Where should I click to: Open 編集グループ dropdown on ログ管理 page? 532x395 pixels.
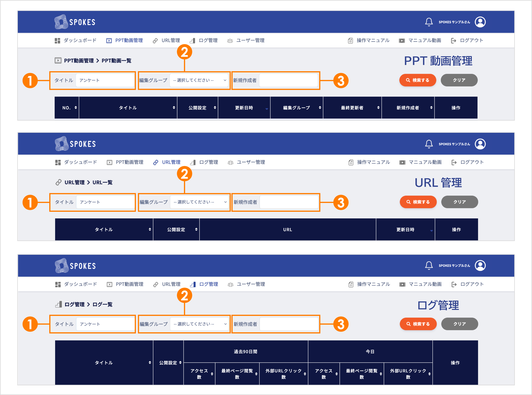[200, 324]
